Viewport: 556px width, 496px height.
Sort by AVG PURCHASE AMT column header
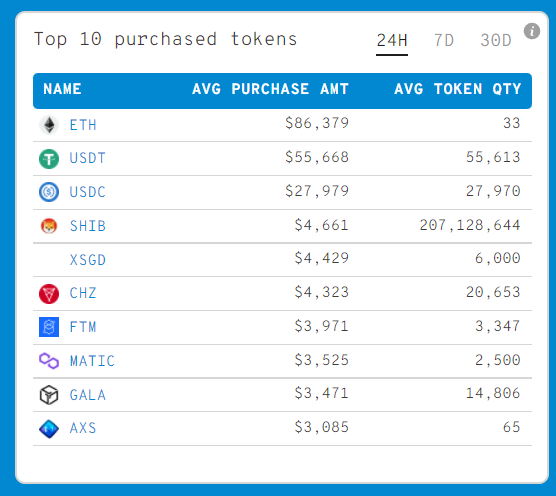tap(271, 89)
